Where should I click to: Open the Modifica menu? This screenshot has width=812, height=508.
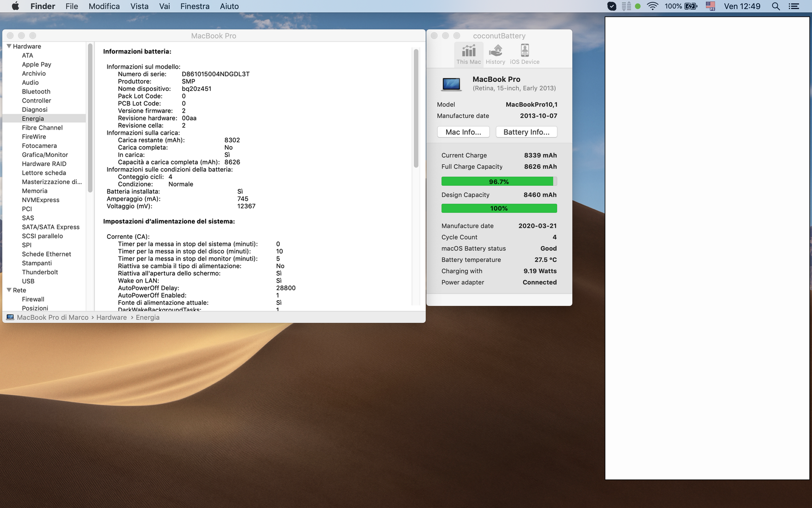[104, 6]
